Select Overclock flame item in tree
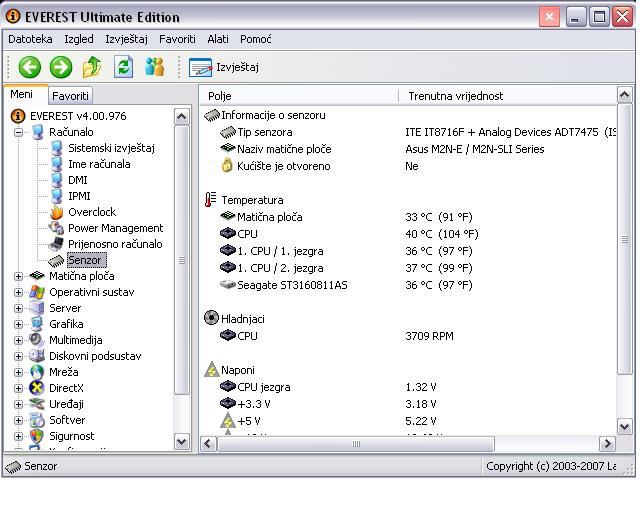The width and height of the screenshot is (640, 512). [91, 212]
